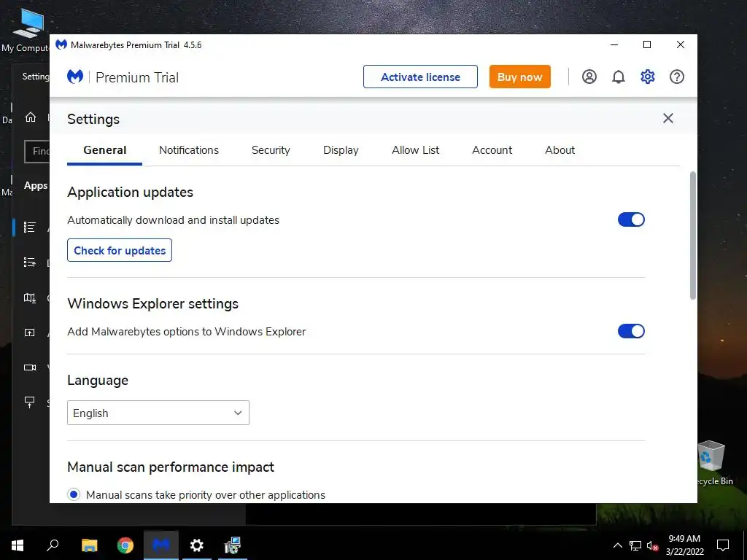
Task: Click the taskbar search magnifier
Action: click(x=53, y=545)
